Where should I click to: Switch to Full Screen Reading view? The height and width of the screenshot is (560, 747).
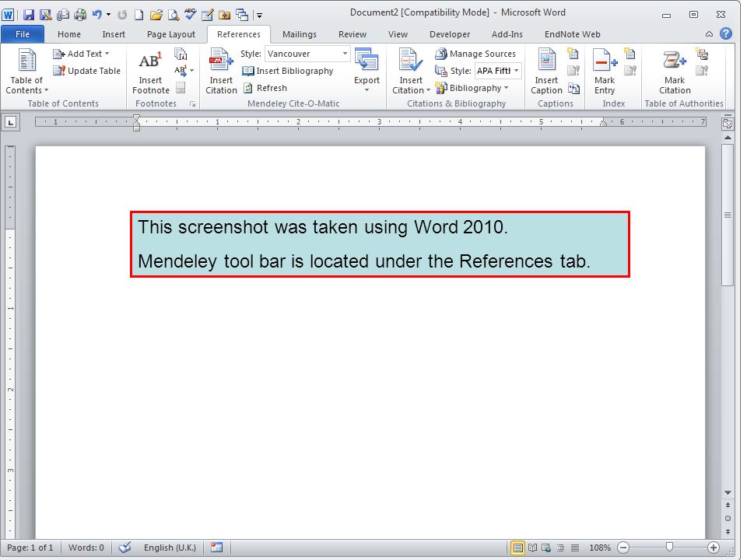(x=532, y=548)
